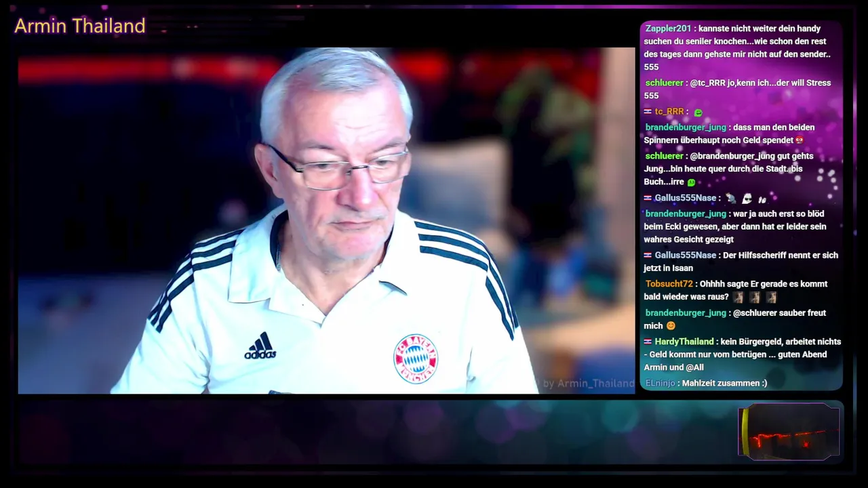Click the Thailand flag beside HardyThailand
Viewport: 868px width, 488px height.
648,342
